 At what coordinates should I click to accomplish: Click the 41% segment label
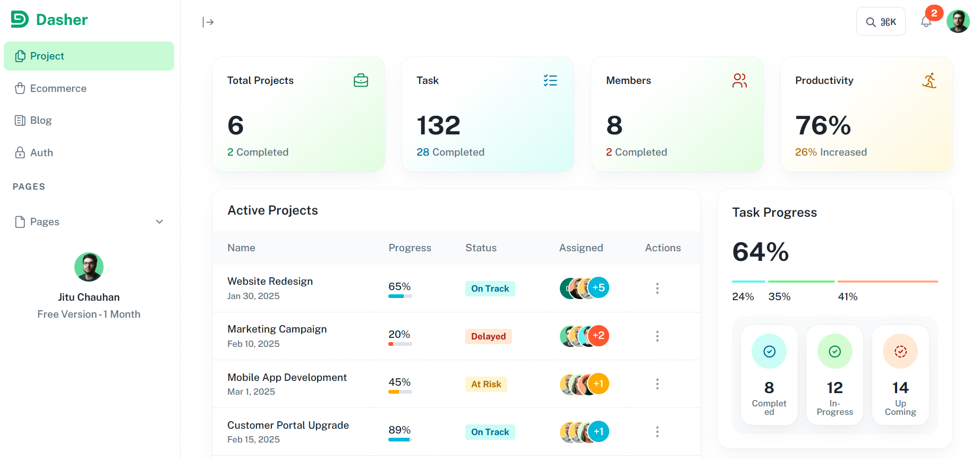[848, 296]
